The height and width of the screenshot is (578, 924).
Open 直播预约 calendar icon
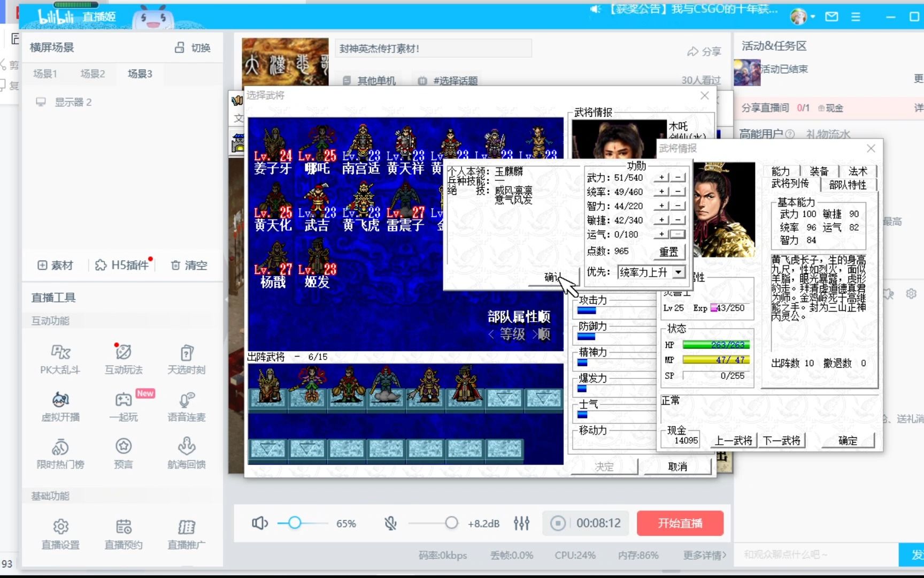pyautogui.click(x=124, y=527)
